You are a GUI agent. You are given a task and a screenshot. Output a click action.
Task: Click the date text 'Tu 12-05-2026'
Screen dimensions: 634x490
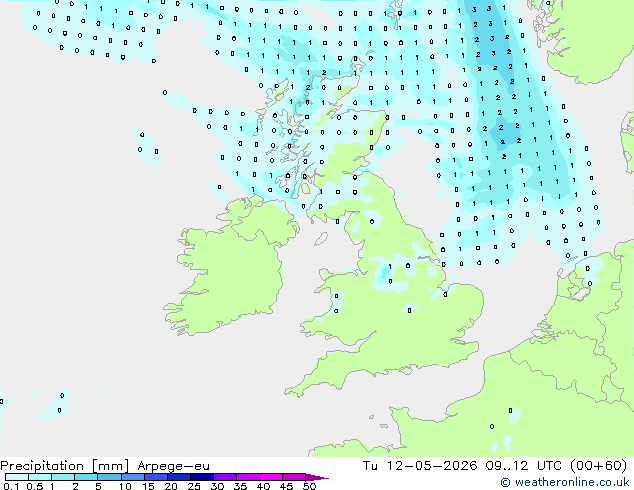pos(420,465)
